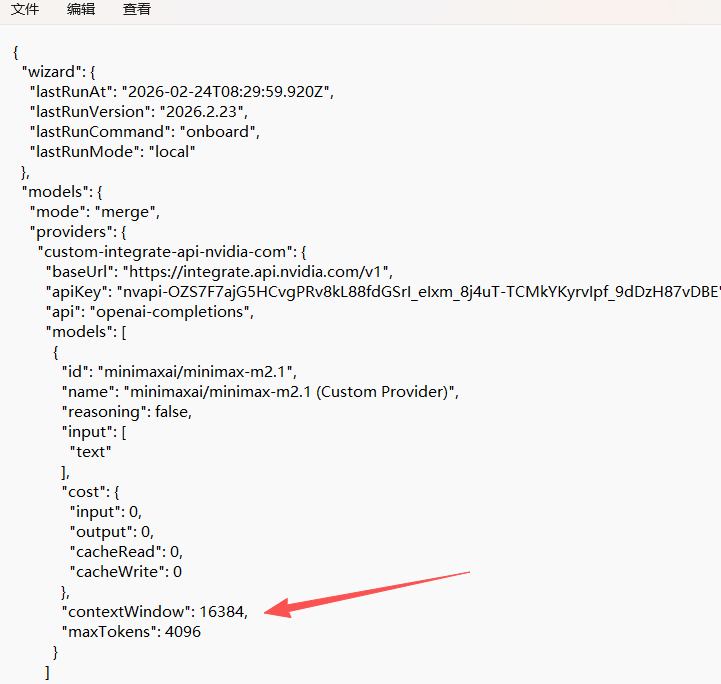Image resolution: width=721 pixels, height=684 pixels.
Task: Open the 文件 (File) menu
Action: point(25,9)
